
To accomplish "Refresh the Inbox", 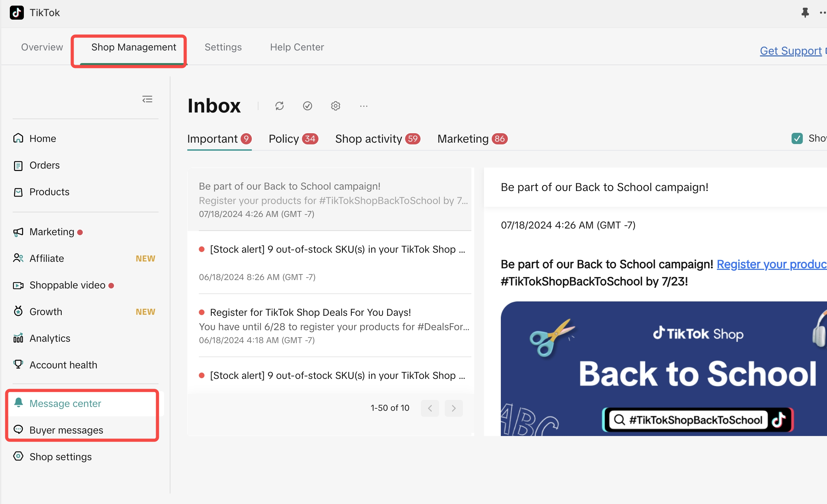I will pos(280,106).
